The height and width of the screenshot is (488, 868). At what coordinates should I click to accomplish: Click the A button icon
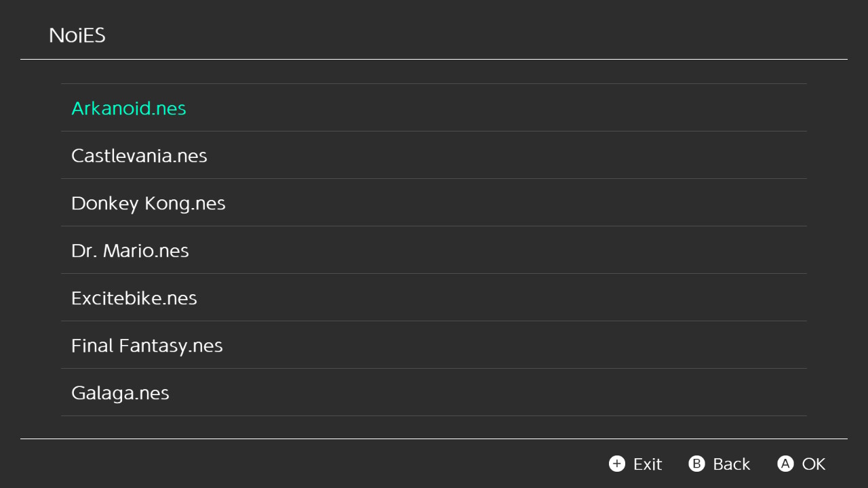tap(785, 464)
